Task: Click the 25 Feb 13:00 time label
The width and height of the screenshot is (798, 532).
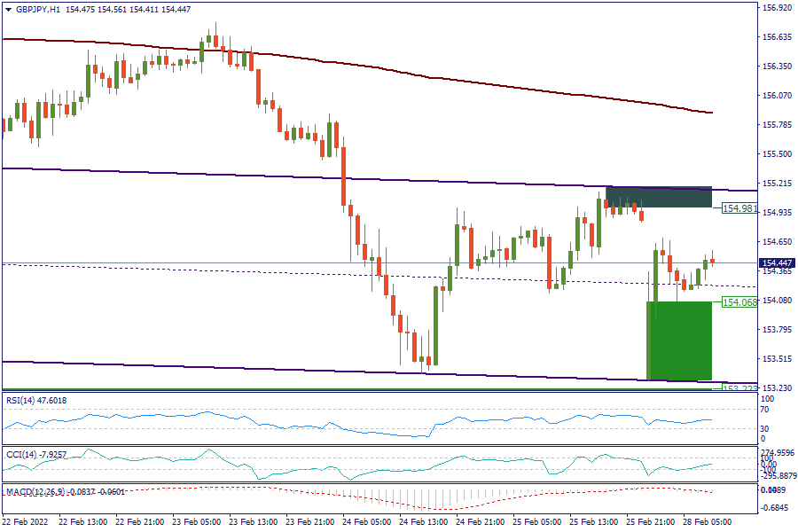Action: tap(593, 522)
